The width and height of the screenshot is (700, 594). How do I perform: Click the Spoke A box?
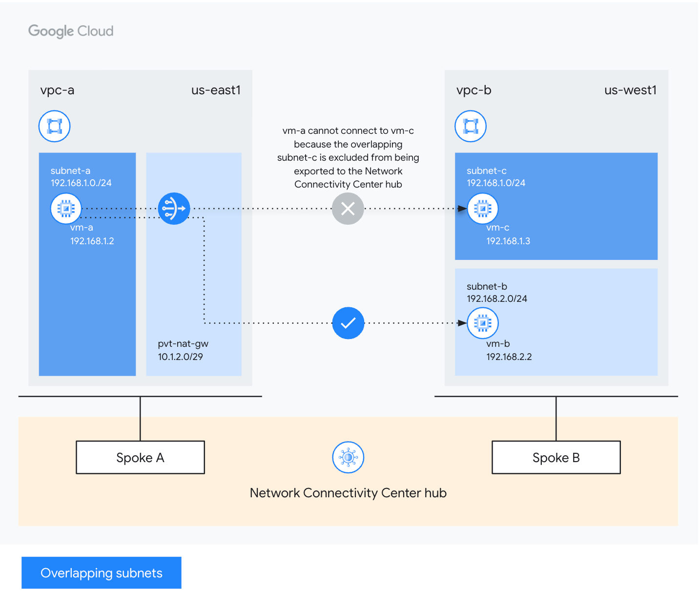pos(140,458)
